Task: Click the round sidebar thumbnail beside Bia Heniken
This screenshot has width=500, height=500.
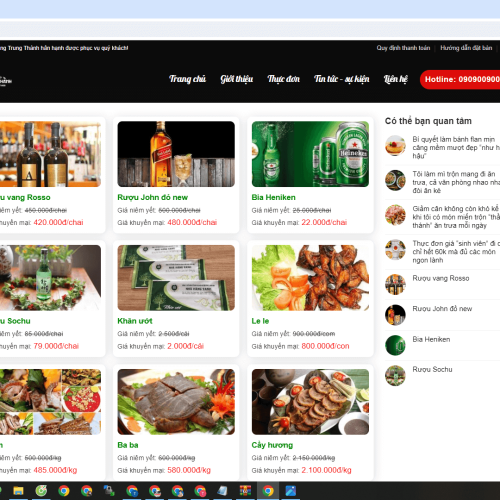Action: [x=395, y=345]
